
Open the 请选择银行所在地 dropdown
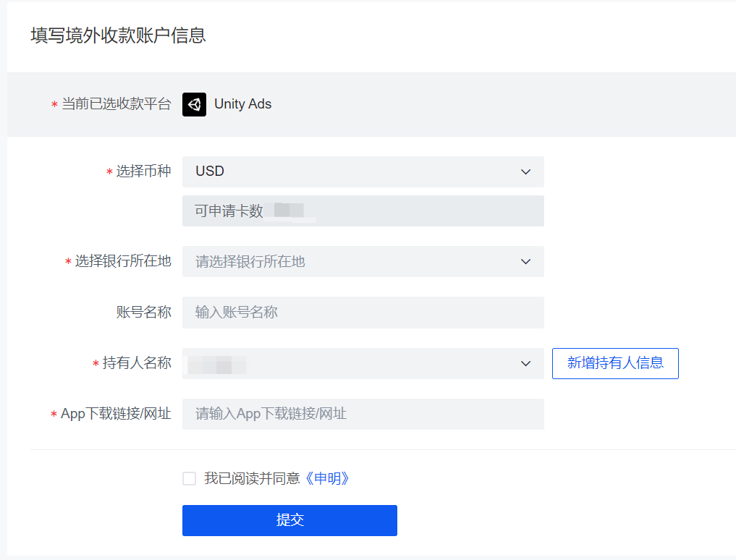363,261
